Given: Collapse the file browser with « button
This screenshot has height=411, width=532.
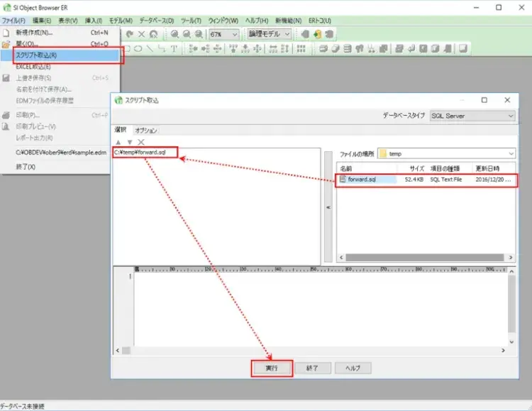Looking at the screenshot, I should (x=328, y=207).
